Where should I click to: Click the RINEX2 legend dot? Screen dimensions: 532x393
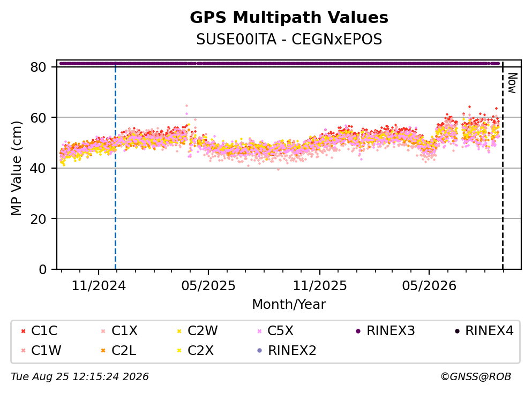260,351
